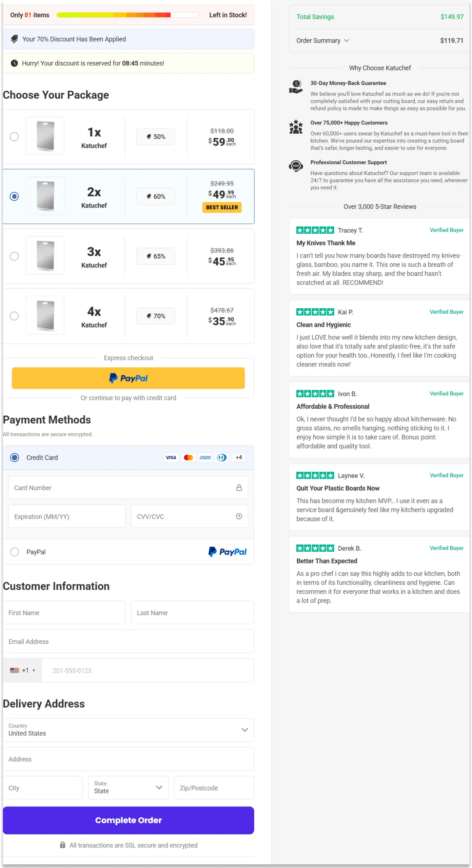The width and height of the screenshot is (472, 868).
Task: Click the Visa card icon
Action: (x=171, y=457)
